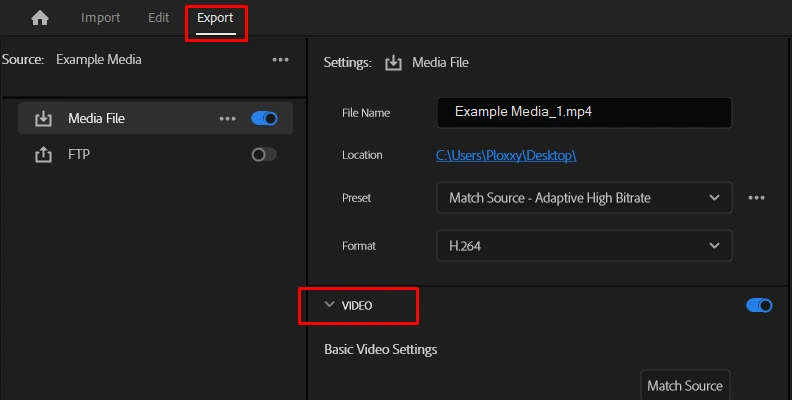Enable the FTP toggle
792x400 pixels.
[264, 155]
